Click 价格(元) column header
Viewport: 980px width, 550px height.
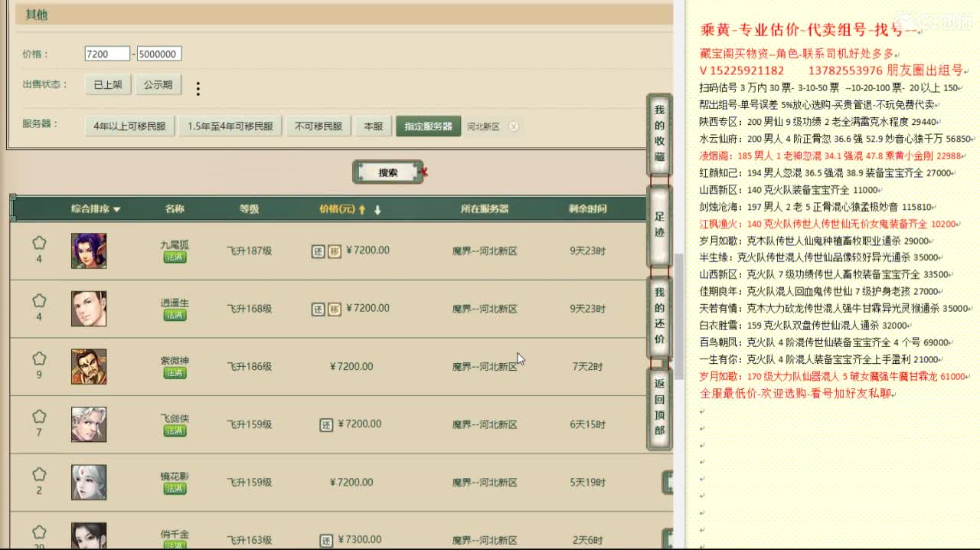point(338,209)
